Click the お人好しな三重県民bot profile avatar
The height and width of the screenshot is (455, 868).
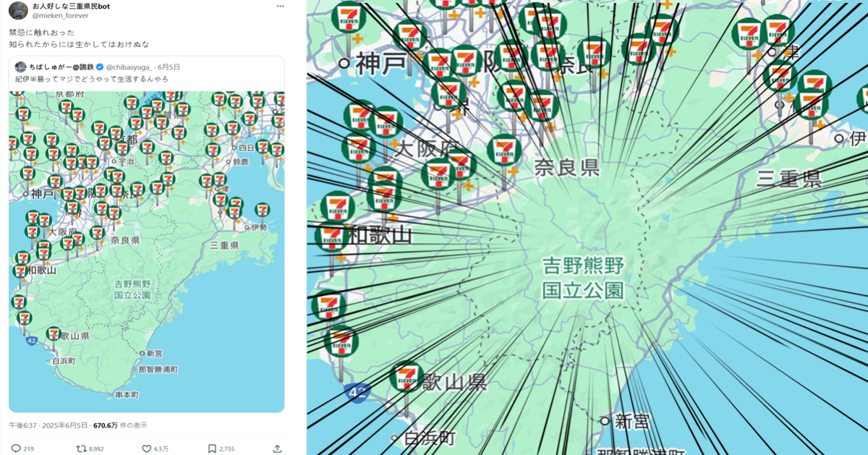click(18, 10)
